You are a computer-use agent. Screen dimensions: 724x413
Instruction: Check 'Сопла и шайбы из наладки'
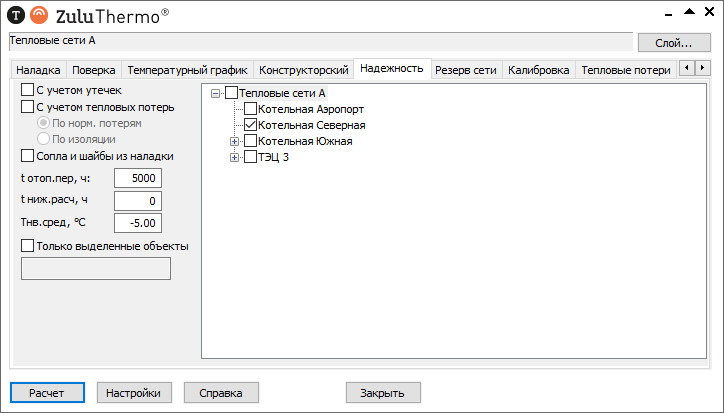pyautogui.click(x=28, y=156)
